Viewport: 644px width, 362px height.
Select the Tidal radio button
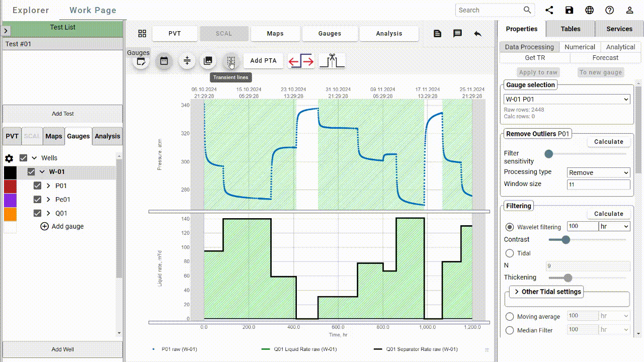pyautogui.click(x=510, y=253)
